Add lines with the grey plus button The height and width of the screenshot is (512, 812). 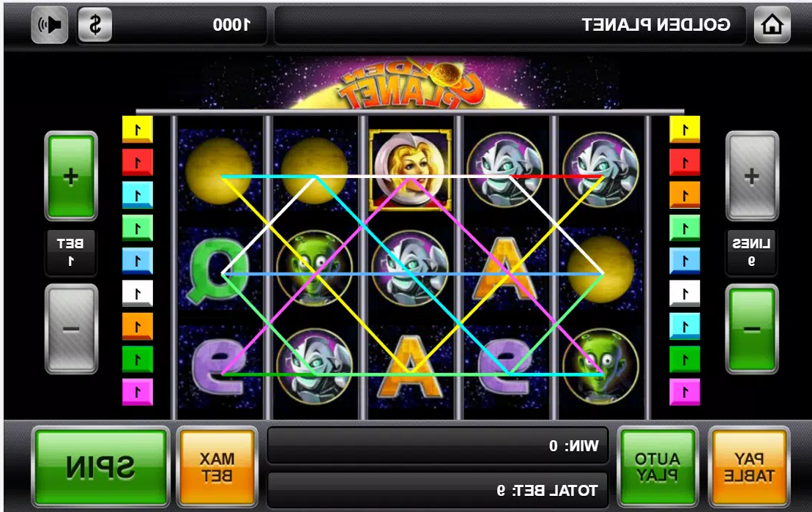pyautogui.click(x=752, y=177)
